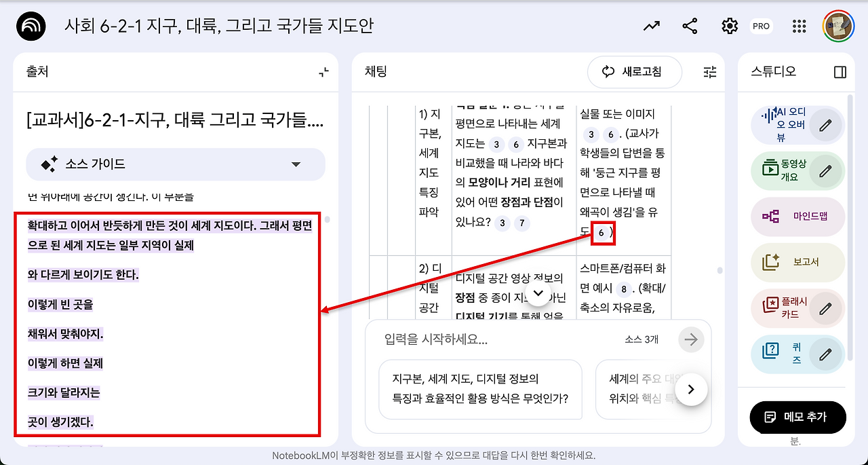This screenshot has height=465, width=868.
Task: Click the AI 오디오 waveform icon
Action: [x=768, y=115]
